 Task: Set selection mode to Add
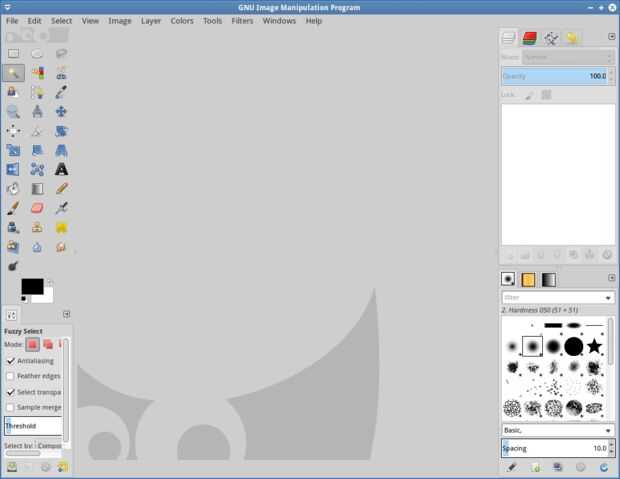coord(48,345)
